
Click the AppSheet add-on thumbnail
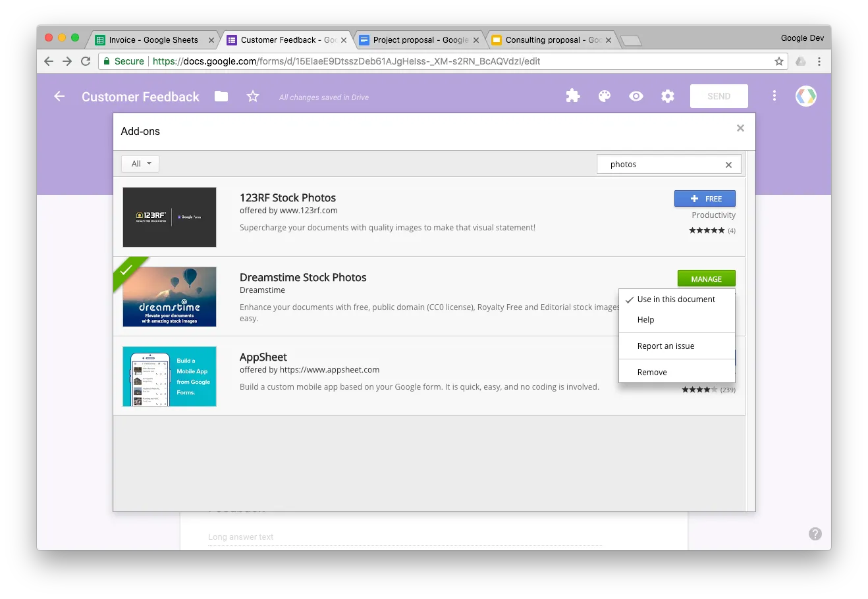point(169,377)
